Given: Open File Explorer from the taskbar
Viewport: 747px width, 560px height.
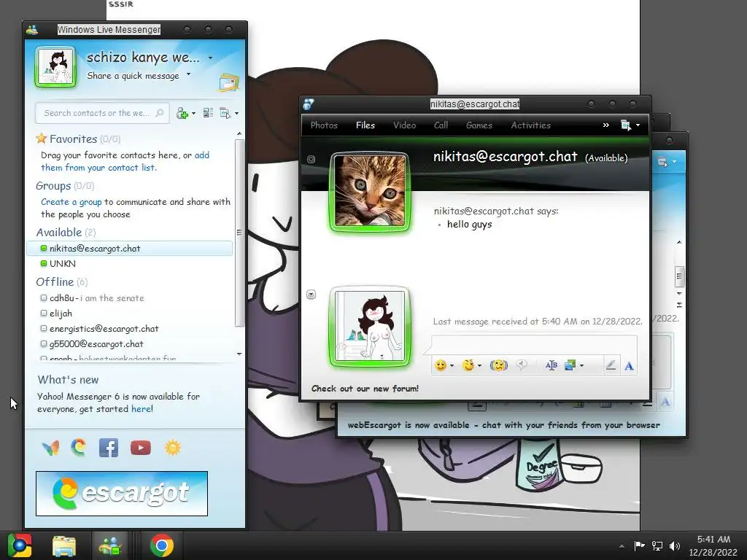Looking at the screenshot, I should [x=64, y=545].
